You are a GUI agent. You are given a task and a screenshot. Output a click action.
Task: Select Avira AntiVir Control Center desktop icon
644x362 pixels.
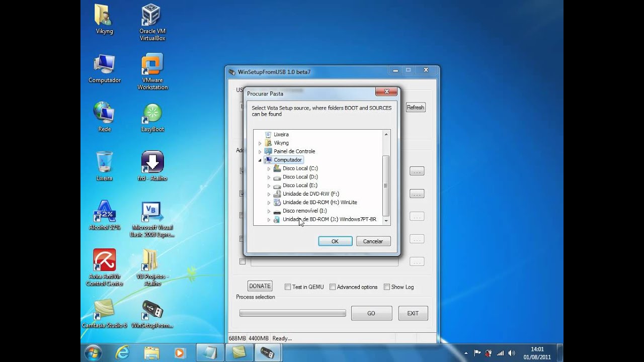105,267
